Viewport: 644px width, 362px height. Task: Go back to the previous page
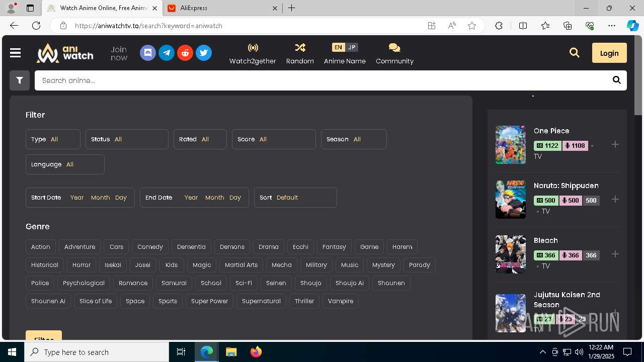tap(14, 26)
